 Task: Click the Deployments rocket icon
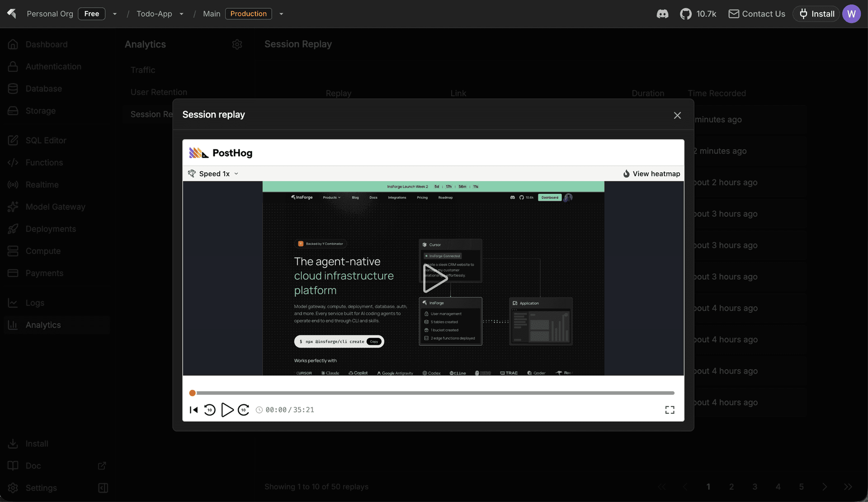point(13,229)
